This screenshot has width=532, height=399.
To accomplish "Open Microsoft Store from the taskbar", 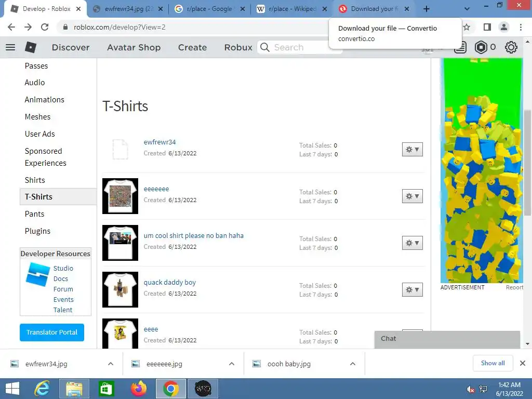I will [x=106, y=389].
